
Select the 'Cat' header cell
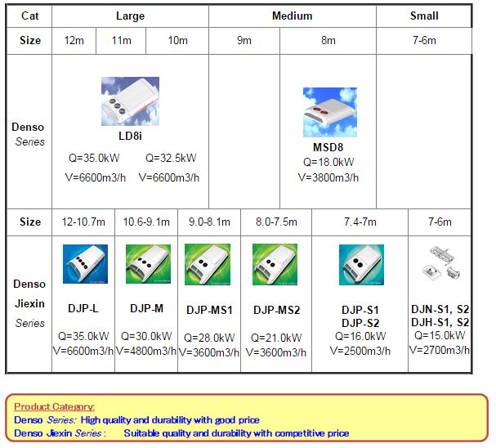[x=29, y=16]
